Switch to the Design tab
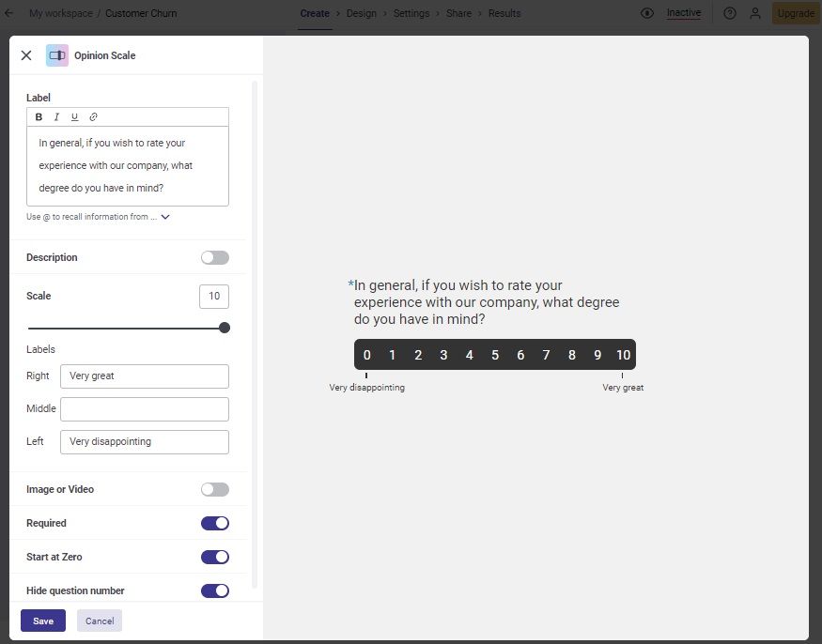Screen dimensions: 822x644 [361, 13]
